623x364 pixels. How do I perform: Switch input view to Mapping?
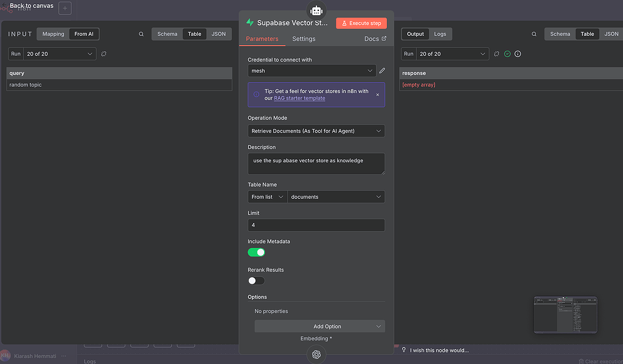click(x=53, y=34)
